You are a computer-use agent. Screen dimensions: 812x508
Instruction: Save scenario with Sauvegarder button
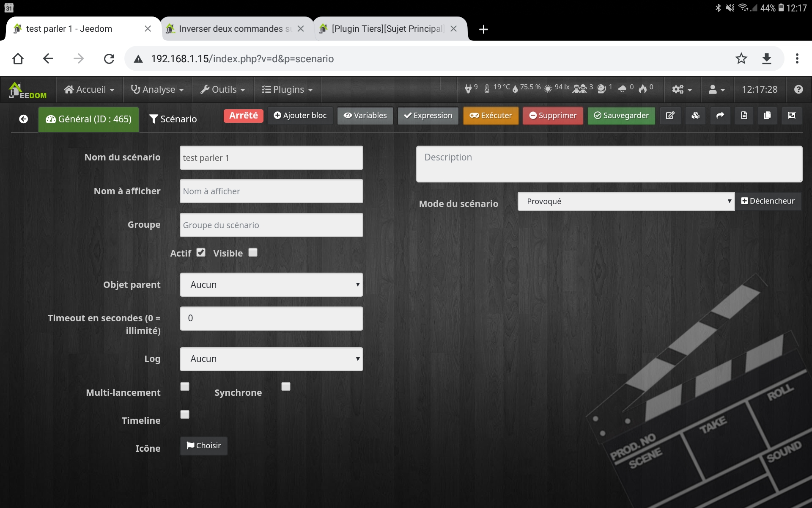click(x=621, y=116)
